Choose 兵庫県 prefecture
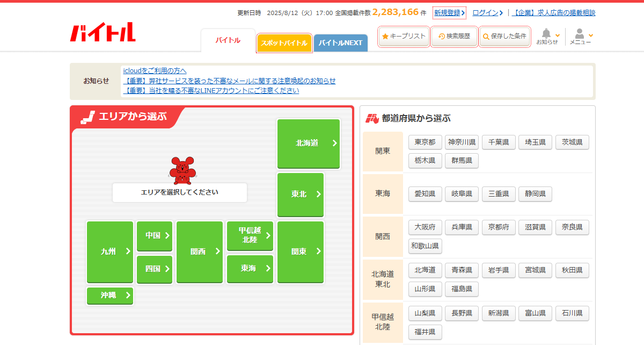The width and height of the screenshot is (644, 345). [462, 227]
